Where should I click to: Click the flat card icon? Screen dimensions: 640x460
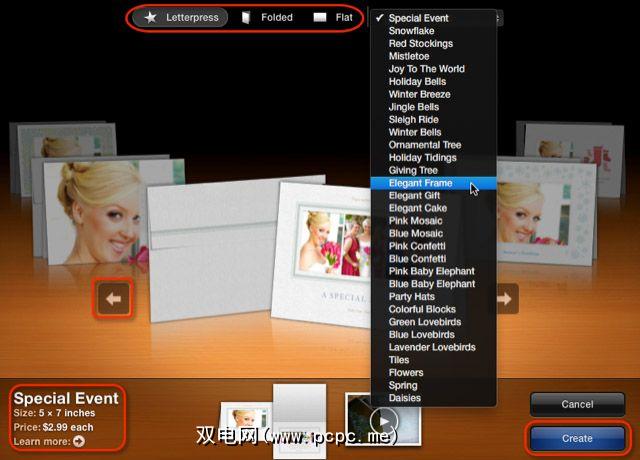click(x=320, y=17)
